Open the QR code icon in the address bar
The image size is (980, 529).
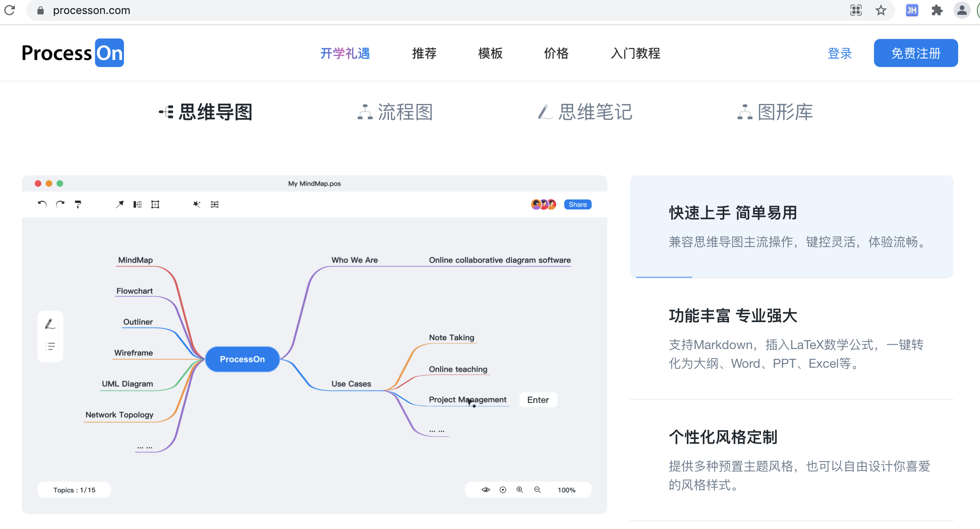(x=856, y=10)
